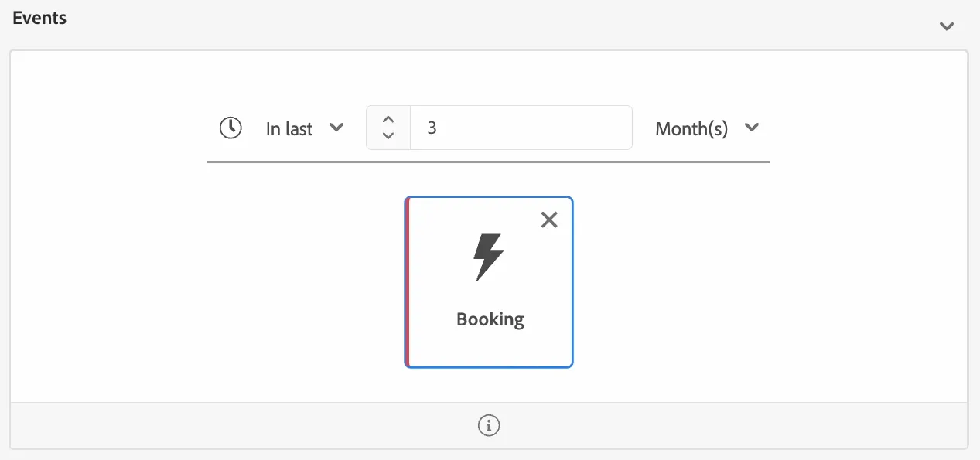Open the Month(s) unit dropdown
The height and width of the screenshot is (460, 980).
point(707,128)
